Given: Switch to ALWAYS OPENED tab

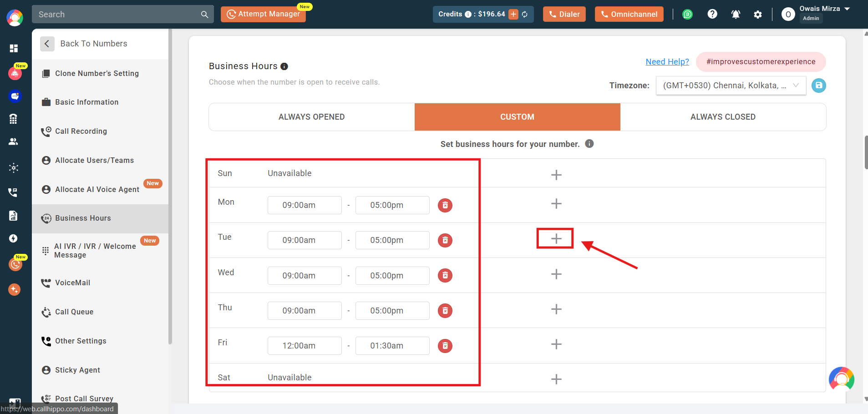Looking at the screenshot, I should (312, 117).
